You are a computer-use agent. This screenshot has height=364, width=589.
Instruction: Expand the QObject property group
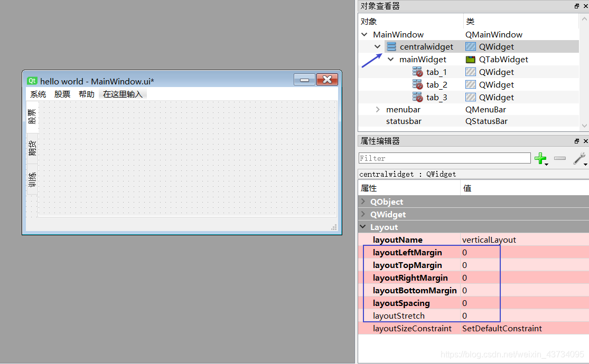363,202
